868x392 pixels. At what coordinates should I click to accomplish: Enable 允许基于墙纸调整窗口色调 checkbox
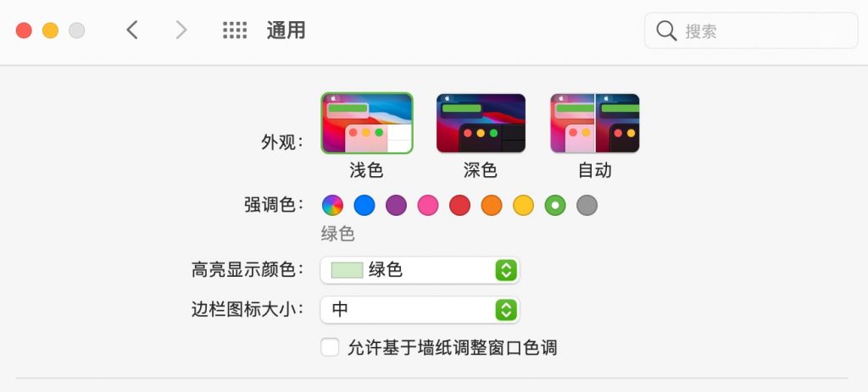[x=330, y=348]
